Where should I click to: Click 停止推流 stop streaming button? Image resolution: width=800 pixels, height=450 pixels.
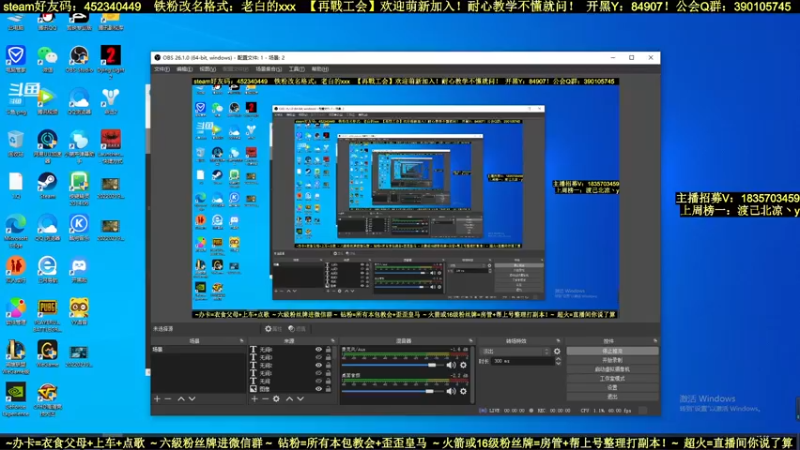pyautogui.click(x=612, y=351)
